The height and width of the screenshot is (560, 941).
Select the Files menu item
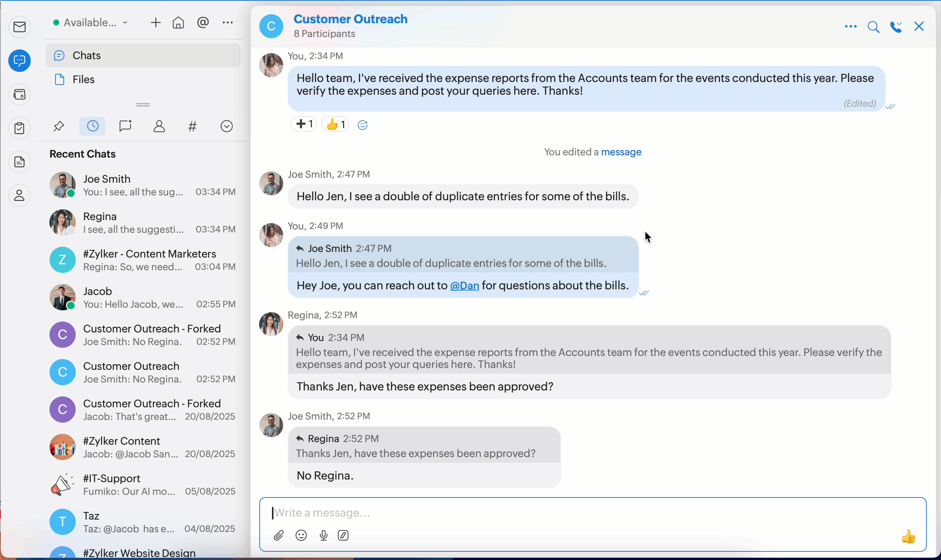(x=84, y=79)
